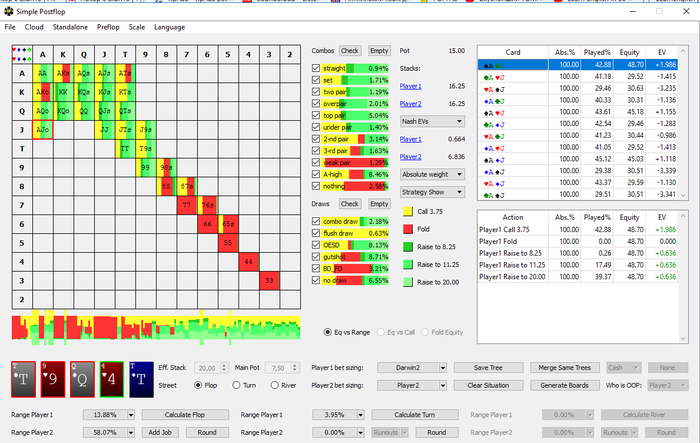Screen dimensions: 700x443
Task: Click the Merge Same Trees button
Action: coord(565,368)
